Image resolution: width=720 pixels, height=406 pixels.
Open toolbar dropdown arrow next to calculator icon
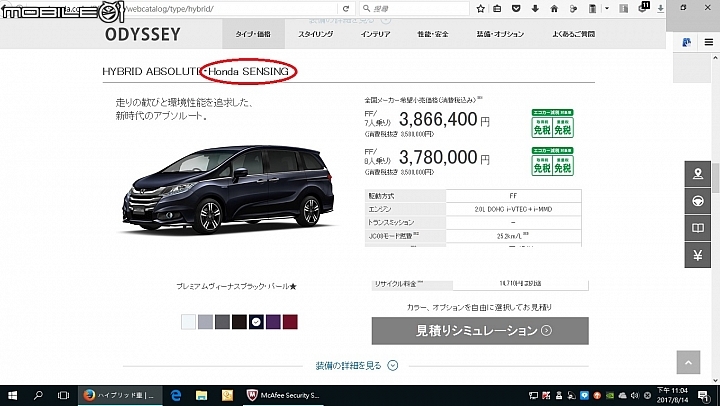(607, 8)
